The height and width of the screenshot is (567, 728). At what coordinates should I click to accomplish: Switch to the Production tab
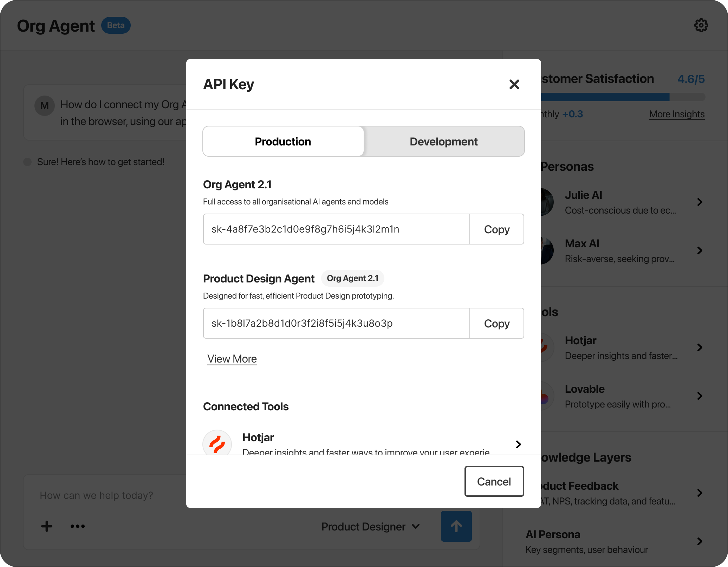[x=283, y=142]
